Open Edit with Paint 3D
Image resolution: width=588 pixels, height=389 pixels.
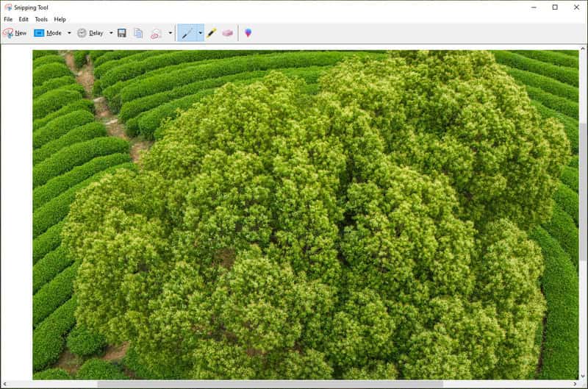tap(248, 33)
